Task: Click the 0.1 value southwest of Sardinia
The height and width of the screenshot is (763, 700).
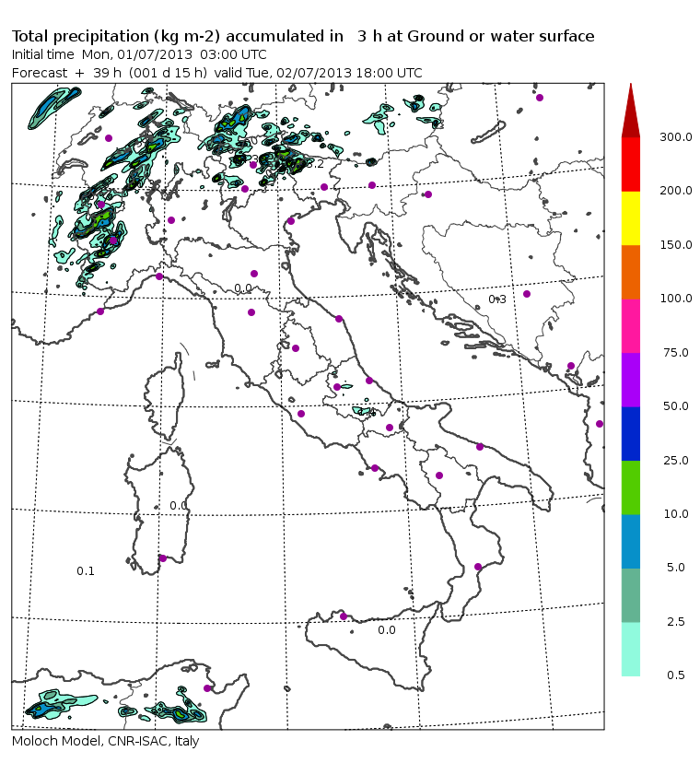Action: 86,571
